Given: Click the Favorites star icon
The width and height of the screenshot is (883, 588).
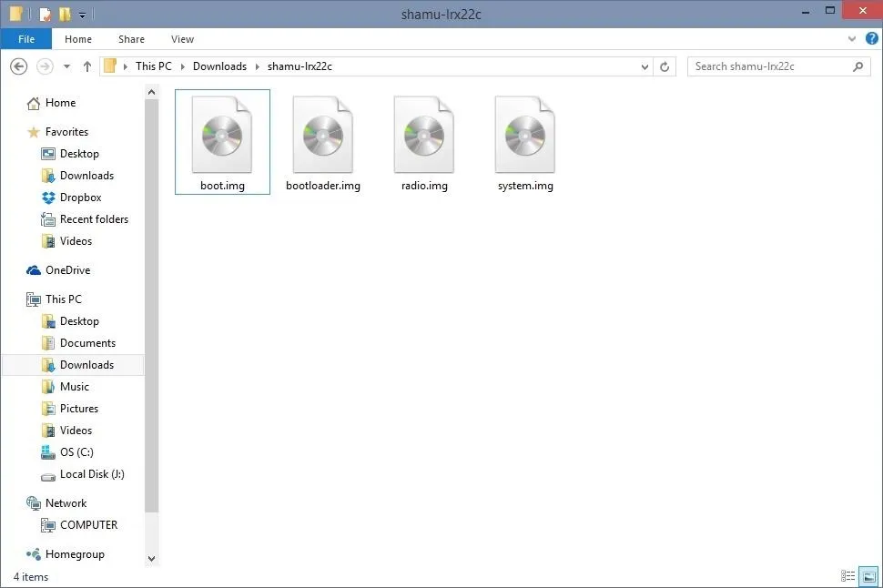Looking at the screenshot, I should tap(34, 132).
